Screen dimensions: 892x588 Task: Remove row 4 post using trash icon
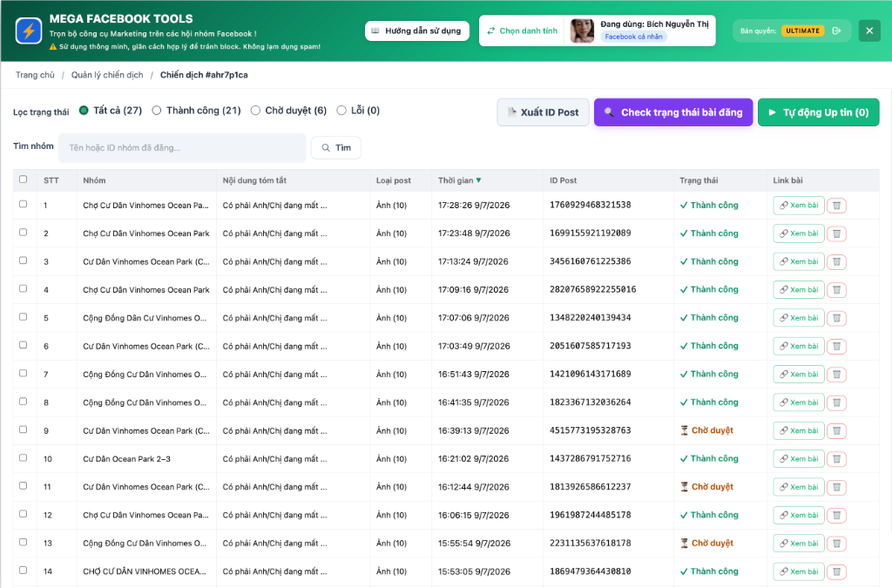pyautogui.click(x=837, y=290)
